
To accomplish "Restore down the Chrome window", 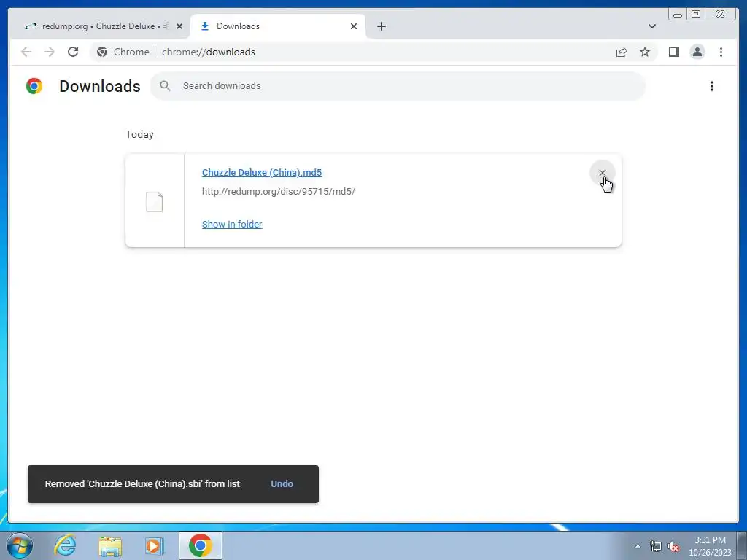I will 695,15.
